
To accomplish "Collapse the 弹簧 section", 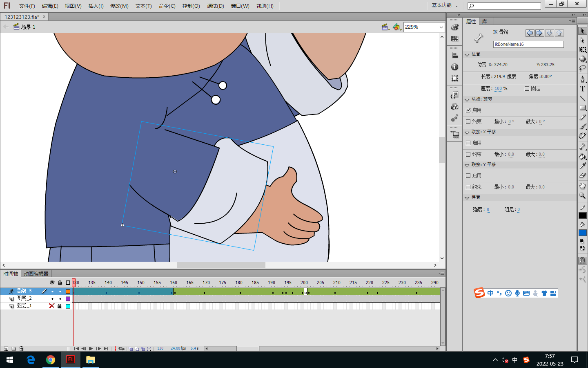I will [467, 197].
